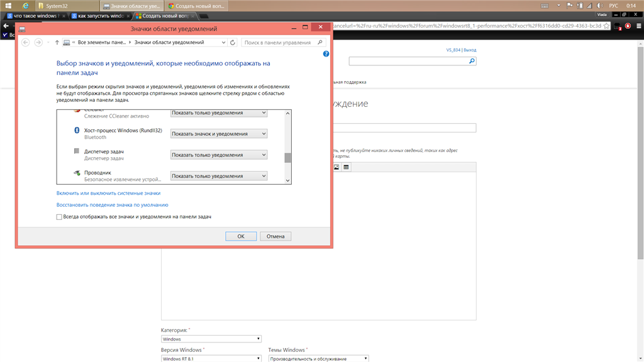Open the Проводник behavior dropdown
Viewport: 644px width, 362px height.
219,176
